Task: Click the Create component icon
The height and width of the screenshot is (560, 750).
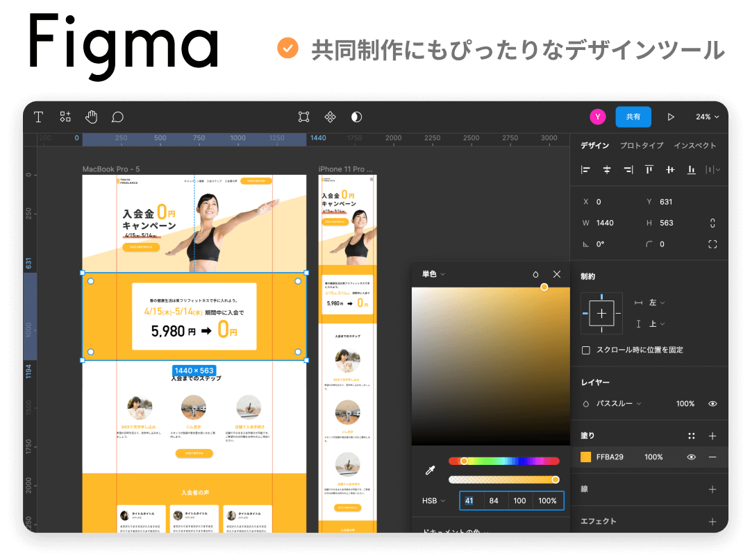Action: click(x=330, y=117)
